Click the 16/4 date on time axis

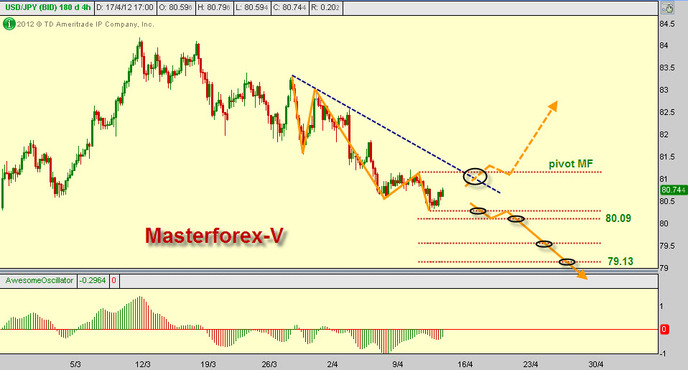coord(465,364)
